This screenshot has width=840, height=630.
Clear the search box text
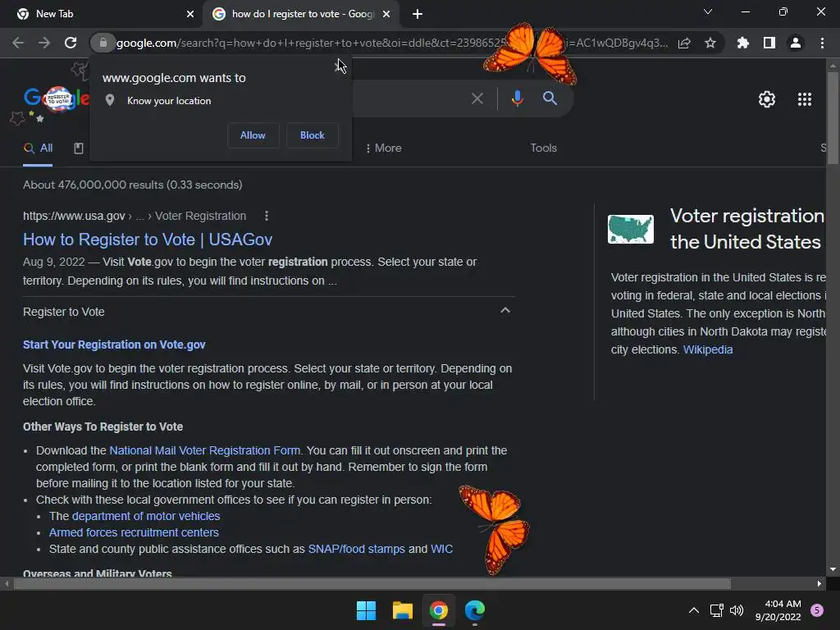click(x=477, y=98)
